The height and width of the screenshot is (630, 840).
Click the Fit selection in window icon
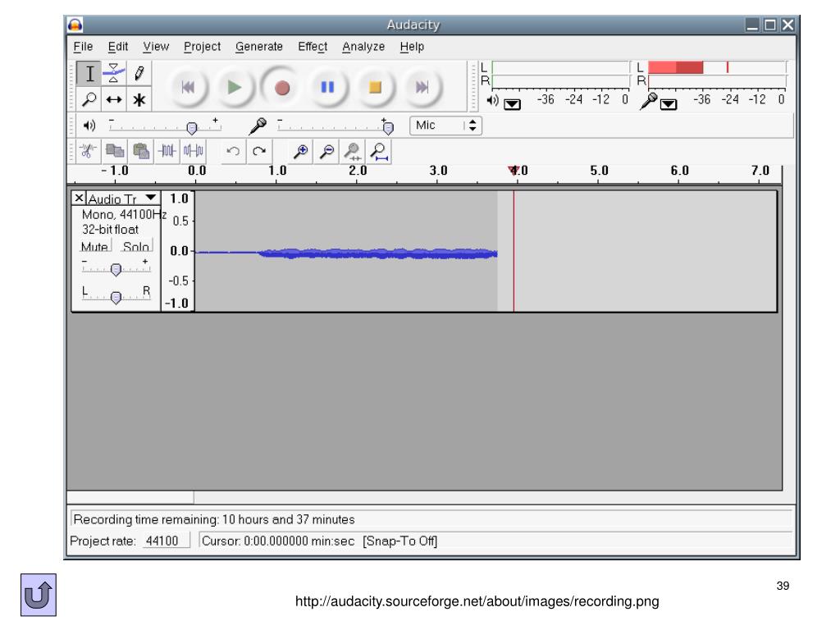click(353, 151)
